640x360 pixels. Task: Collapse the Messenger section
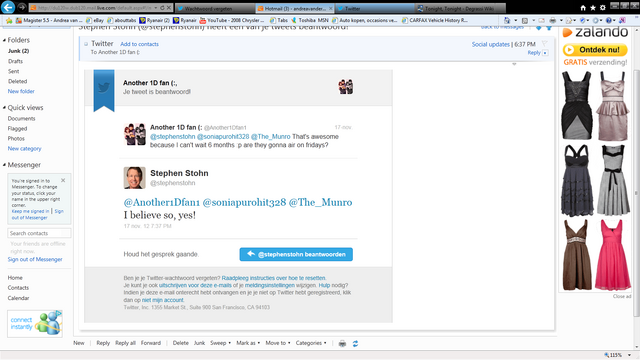[x=4, y=165]
